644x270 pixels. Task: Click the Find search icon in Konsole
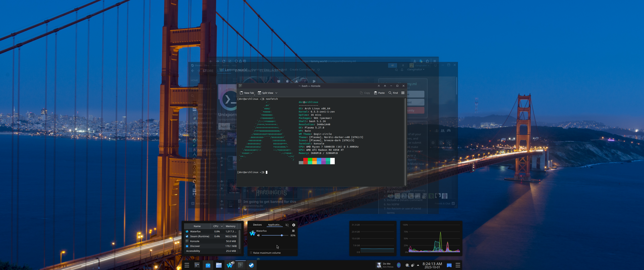pyautogui.click(x=390, y=93)
